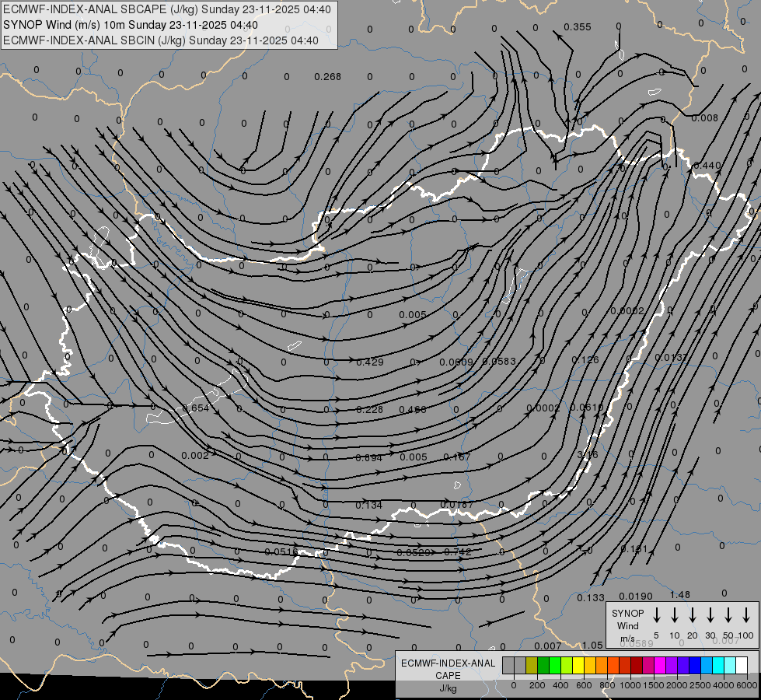Pick the dark red swatch above 1000

click(x=637, y=665)
